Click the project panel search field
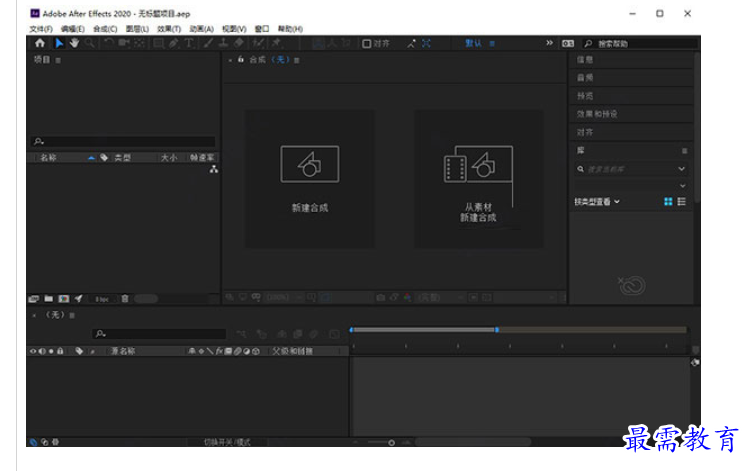The image size is (747, 471). (x=123, y=141)
